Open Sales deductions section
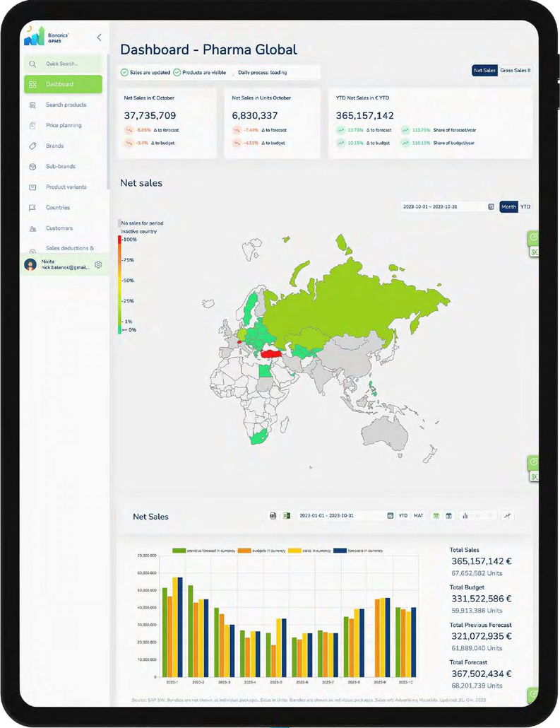The width and height of the screenshot is (560, 728). click(70, 248)
